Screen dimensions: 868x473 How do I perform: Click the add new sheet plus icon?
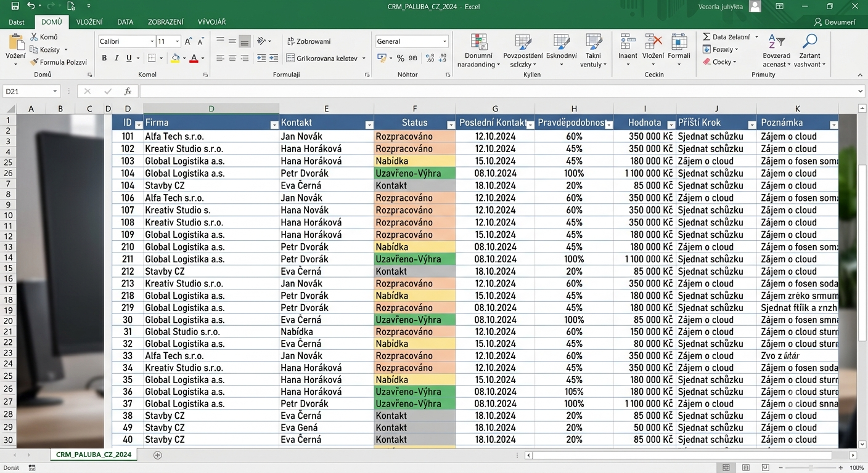click(x=158, y=455)
